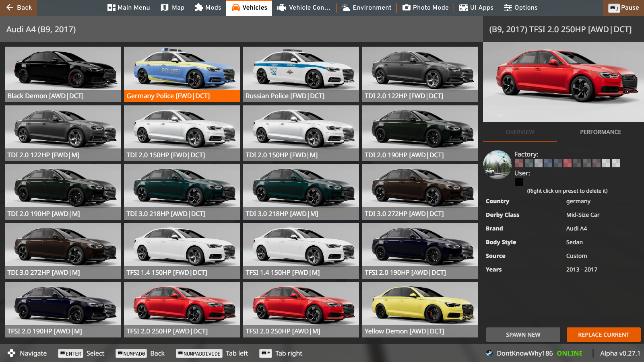Choose the TDI 3.0 218HP [AWD|M] configuration
This screenshot has width=644, height=362.
pyautogui.click(x=301, y=192)
